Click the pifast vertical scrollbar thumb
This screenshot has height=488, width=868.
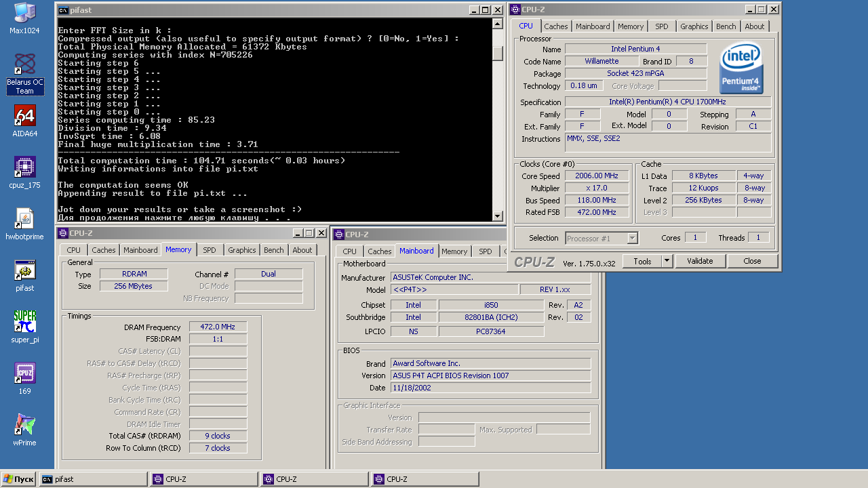point(498,54)
